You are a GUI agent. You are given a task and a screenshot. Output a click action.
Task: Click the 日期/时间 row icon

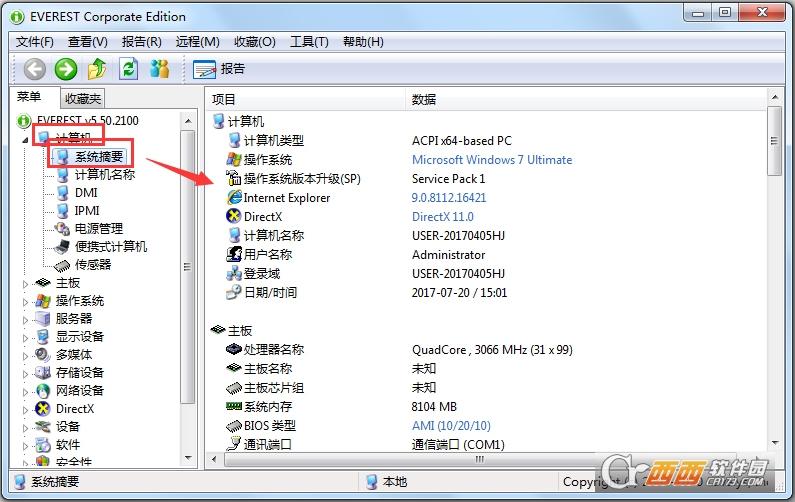pyautogui.click(x=234, y=292)
